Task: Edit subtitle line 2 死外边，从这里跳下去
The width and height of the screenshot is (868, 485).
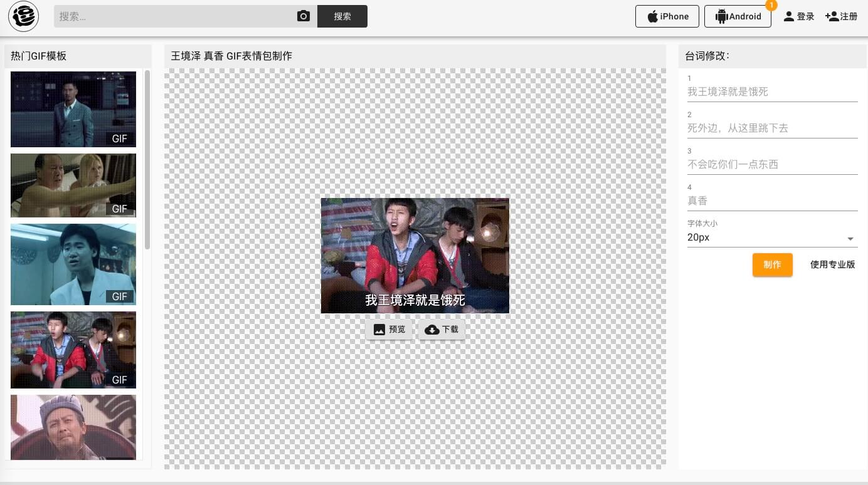Action: (x=772, y=128)
